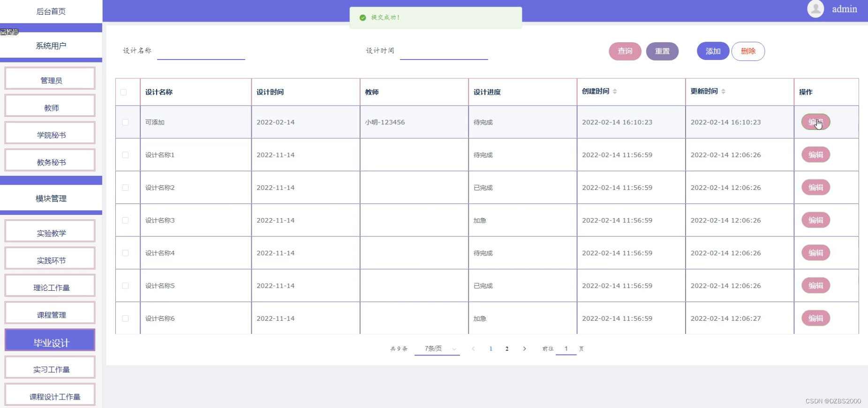Go to previous page arrow

click(473, 348)
